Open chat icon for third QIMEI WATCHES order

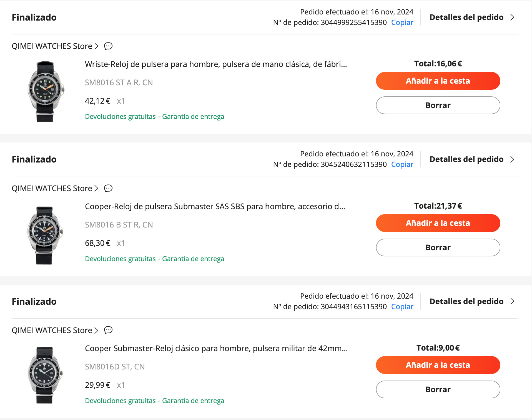[108, 330]
